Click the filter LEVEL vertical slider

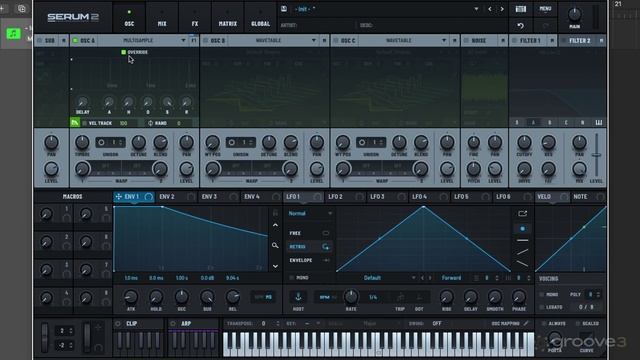(x=596, y=155)
